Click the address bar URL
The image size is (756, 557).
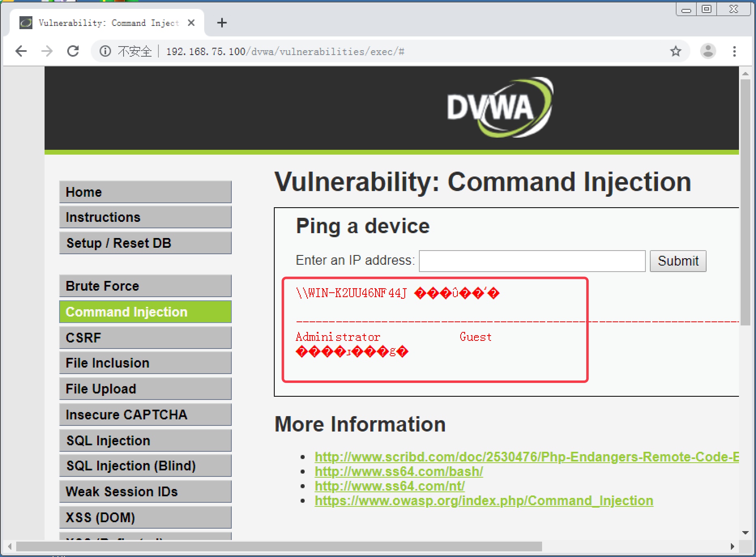point(285,52)
